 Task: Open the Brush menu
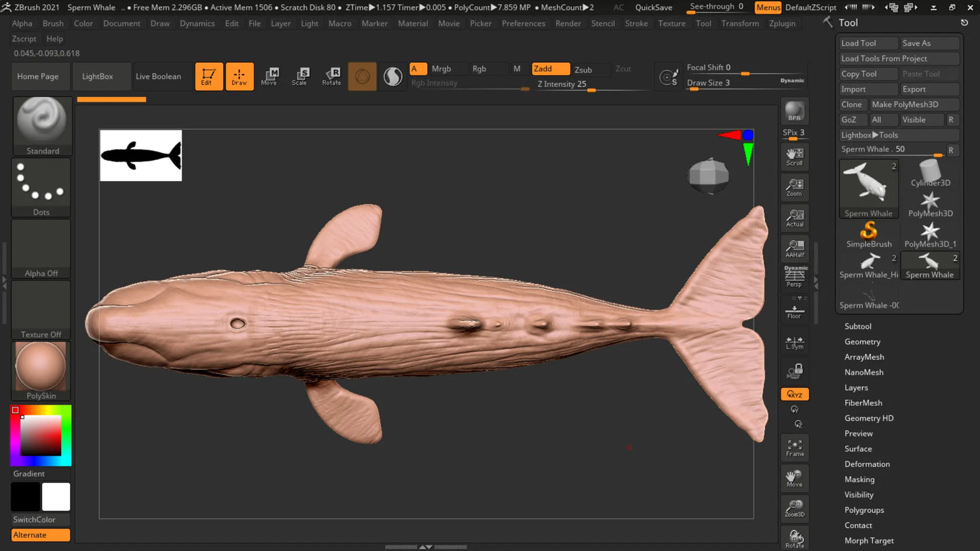coord(53,23)
